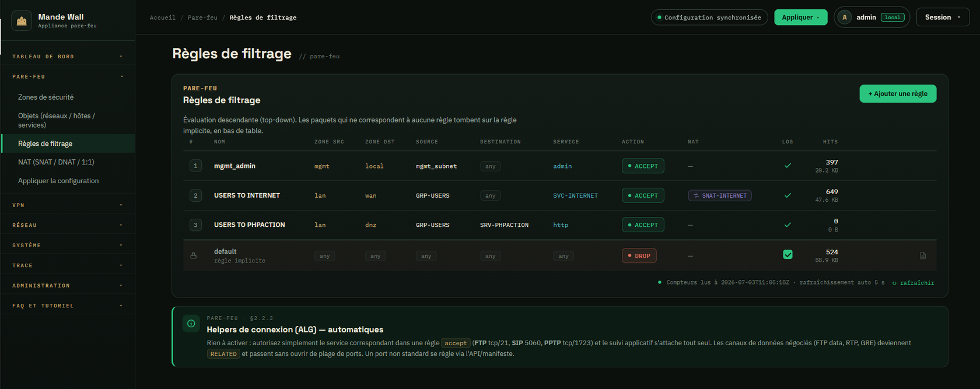Click the Configuration synchronisée status pill
Screen dimensions: 980x389
coord(709,17)
